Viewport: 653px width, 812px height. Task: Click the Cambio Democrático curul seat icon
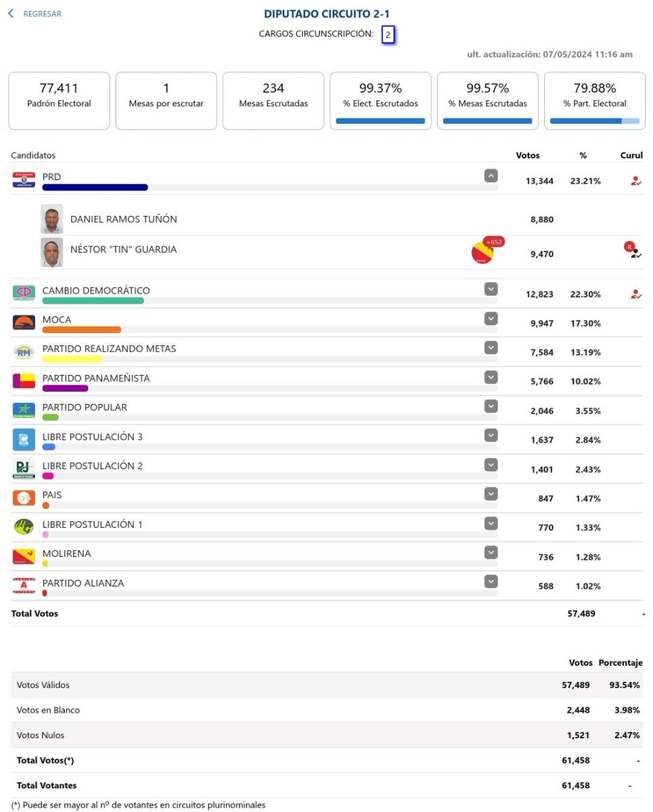[635, 294]
